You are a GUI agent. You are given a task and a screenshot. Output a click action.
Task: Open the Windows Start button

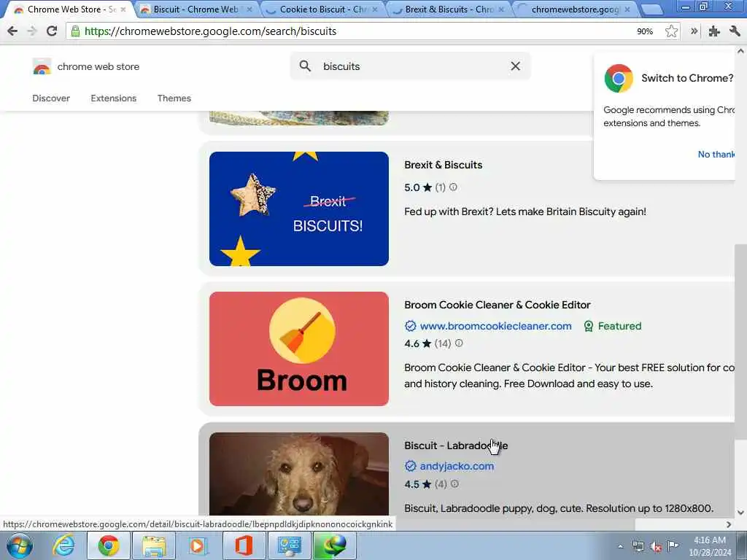[x=20, y=545]
